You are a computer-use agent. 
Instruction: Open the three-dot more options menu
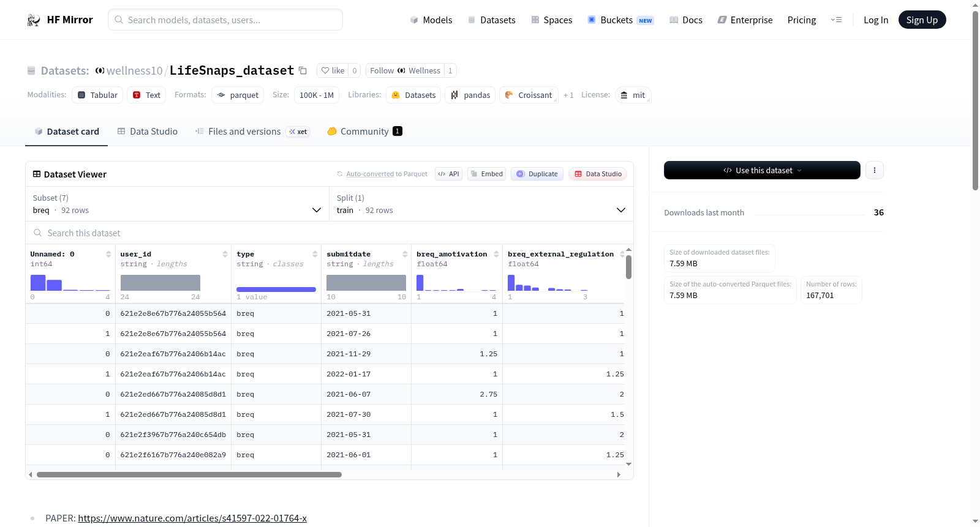coord(875,170)
